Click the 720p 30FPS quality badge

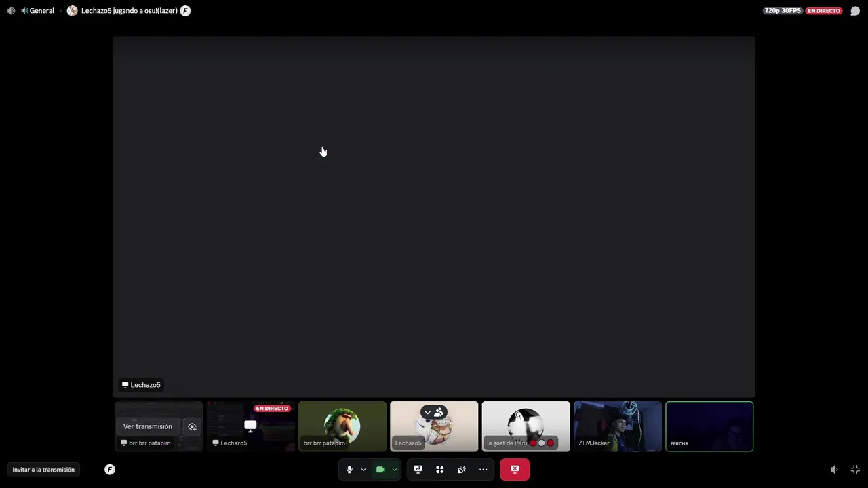[x=783, y=11]
